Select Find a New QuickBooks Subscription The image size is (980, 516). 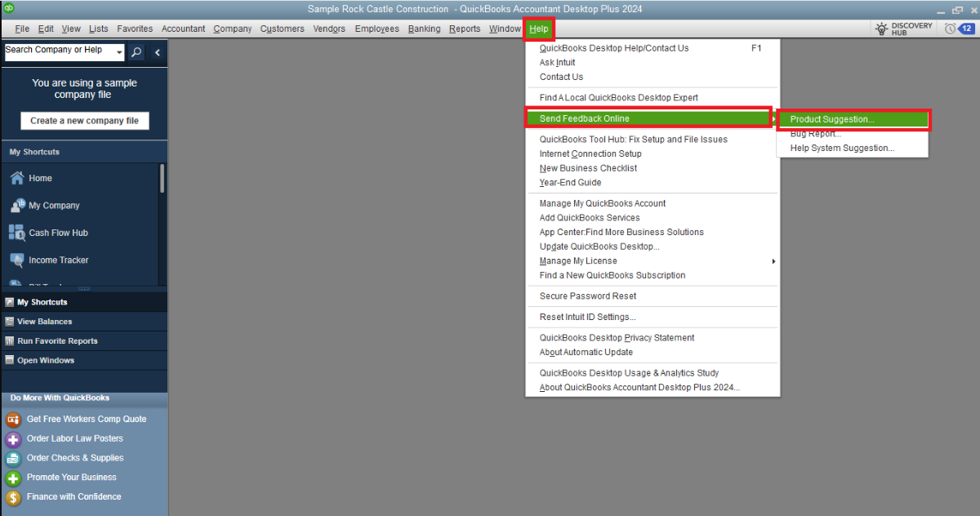[653, 275]
